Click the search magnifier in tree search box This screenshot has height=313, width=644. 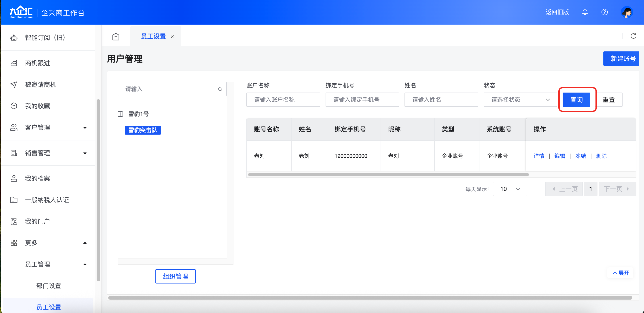click(x=220, y=89)
